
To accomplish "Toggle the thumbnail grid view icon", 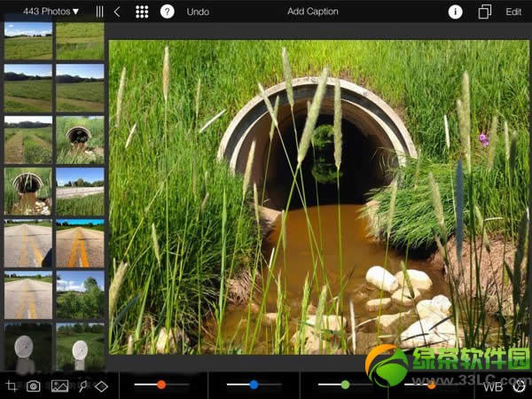I will click(x=141, y=12).
